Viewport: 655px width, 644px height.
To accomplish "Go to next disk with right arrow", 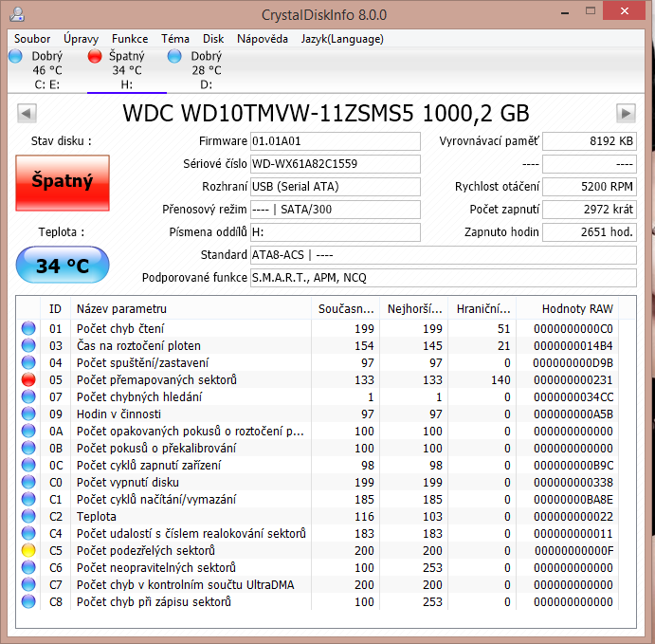I will point(626,114).
